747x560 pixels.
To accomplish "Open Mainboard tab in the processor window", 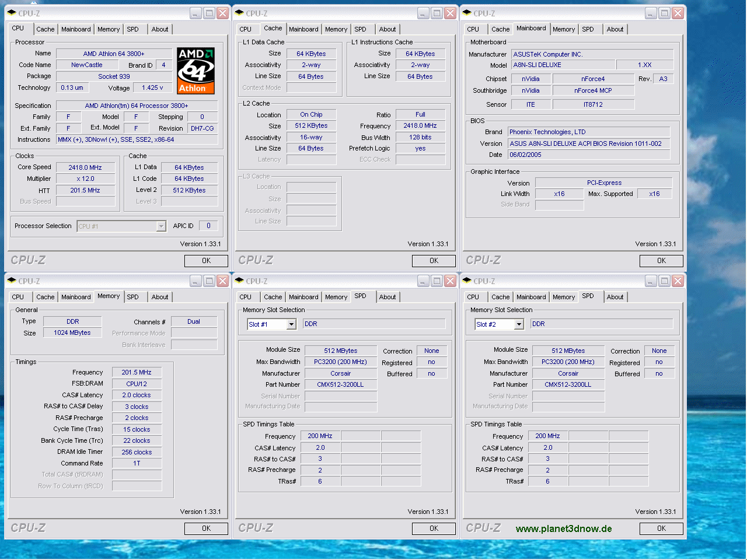I will [x=76, y=29].
